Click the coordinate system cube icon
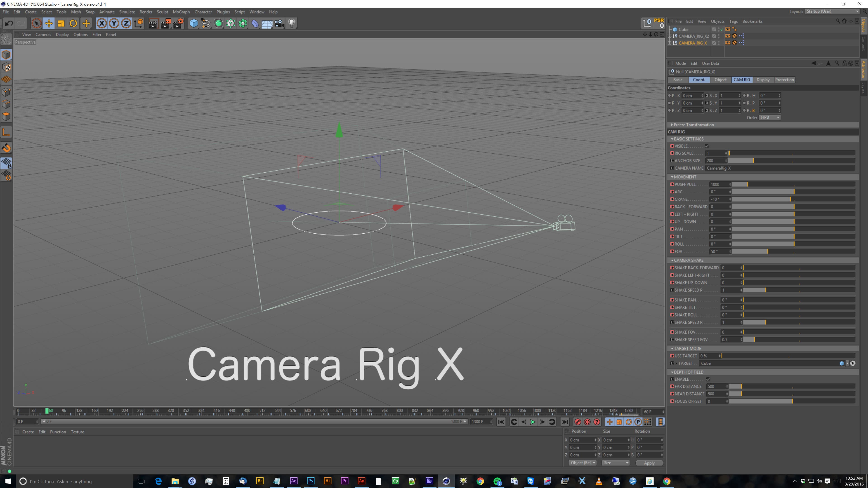 pyautogui.click(x=139, y=23)
